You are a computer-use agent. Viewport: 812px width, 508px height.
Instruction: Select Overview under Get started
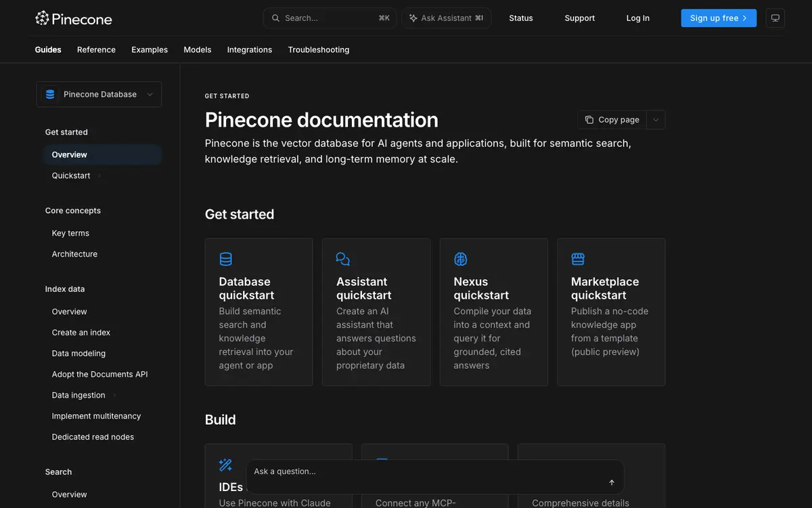pos(102,155)
